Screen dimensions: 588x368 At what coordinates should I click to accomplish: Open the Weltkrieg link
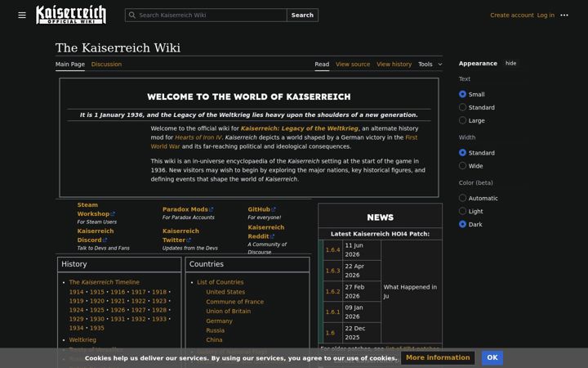point(82,340)
